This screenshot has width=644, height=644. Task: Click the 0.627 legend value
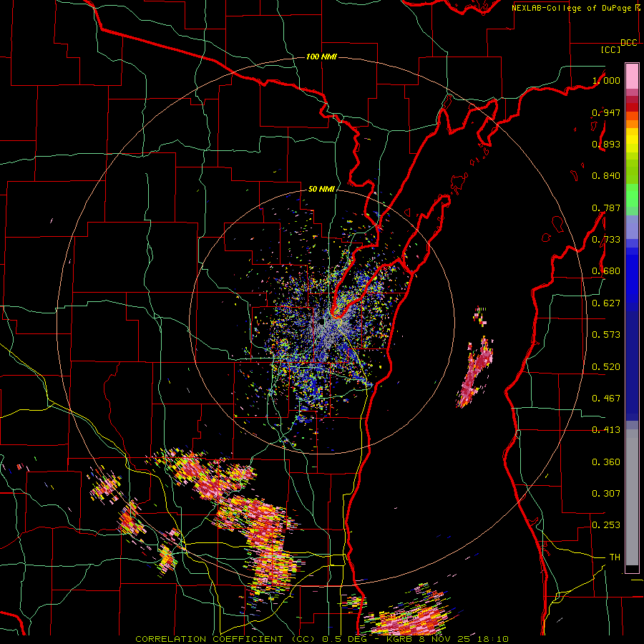click(606, 303)
